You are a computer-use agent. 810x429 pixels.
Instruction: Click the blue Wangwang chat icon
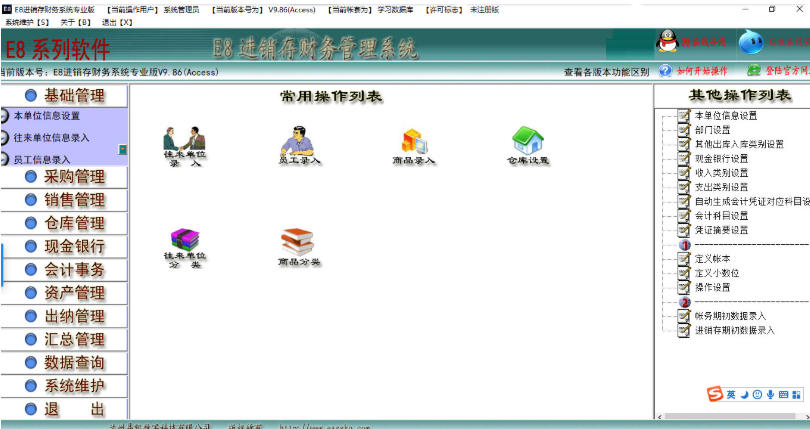pyautogui.click(x=751, y=42)
